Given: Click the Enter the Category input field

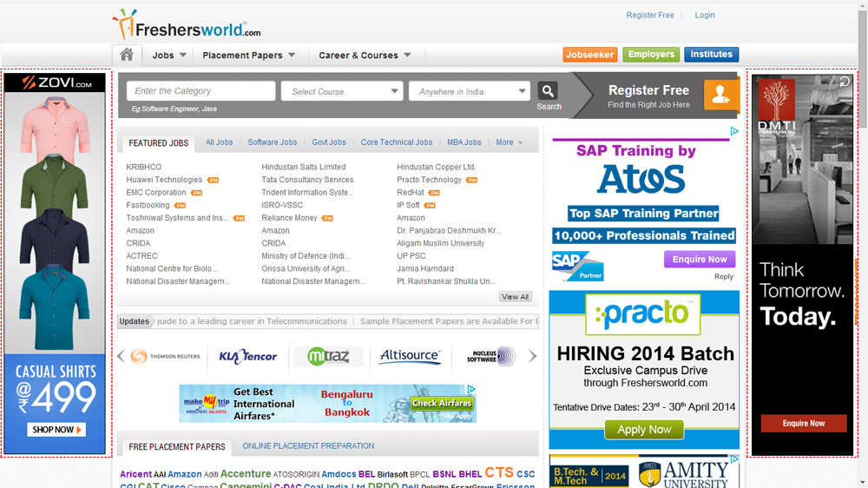Looking at the screenshot, I should tap(201, 91).
